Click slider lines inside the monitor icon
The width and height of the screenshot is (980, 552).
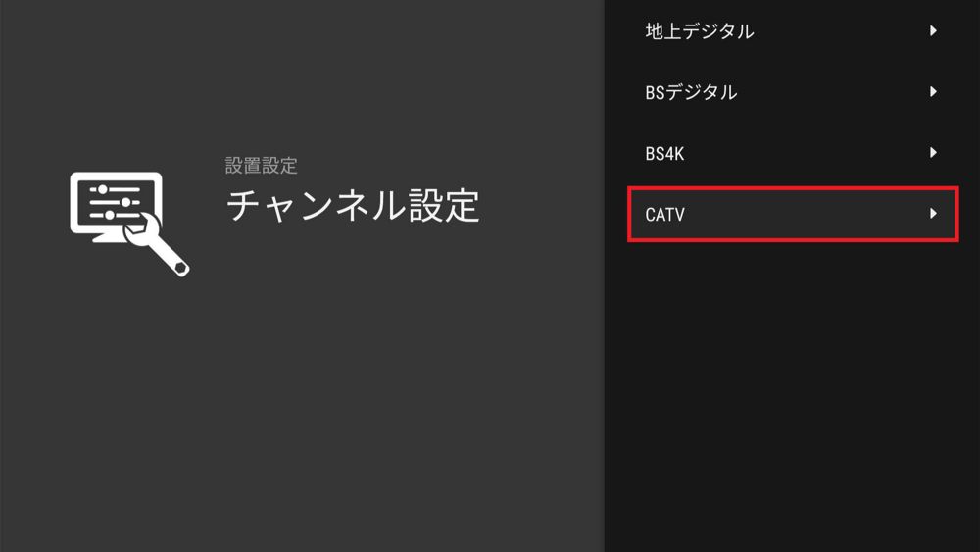tap(115, 202)
